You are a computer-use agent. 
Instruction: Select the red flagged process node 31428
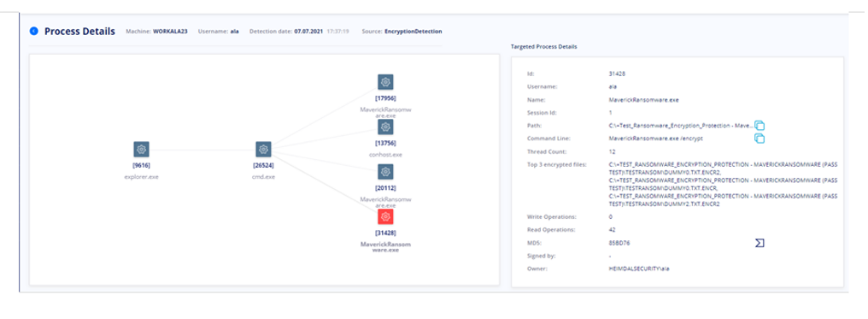click(x=385, y=216)
